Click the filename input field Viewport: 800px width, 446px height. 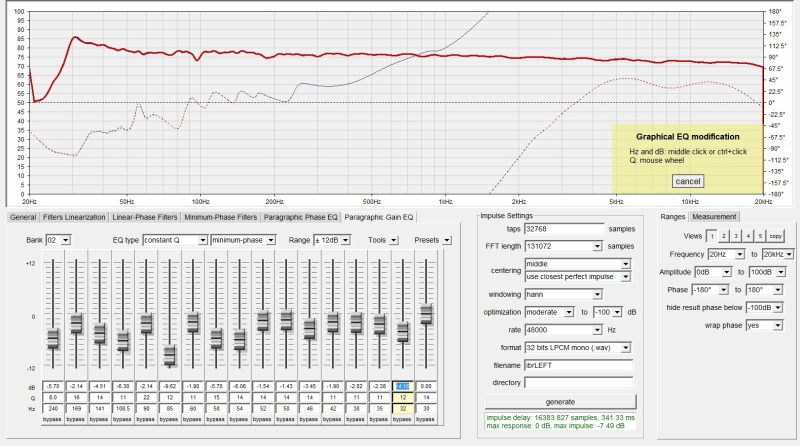[578, 365]
